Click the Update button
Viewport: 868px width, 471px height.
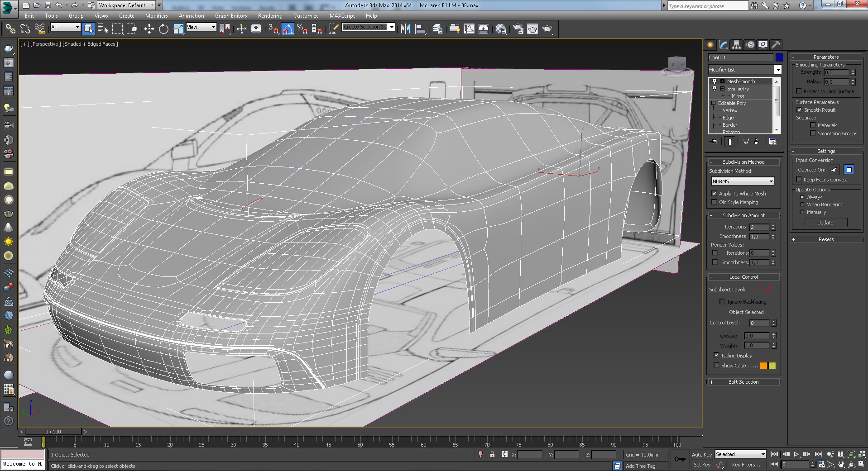[825, 223]
